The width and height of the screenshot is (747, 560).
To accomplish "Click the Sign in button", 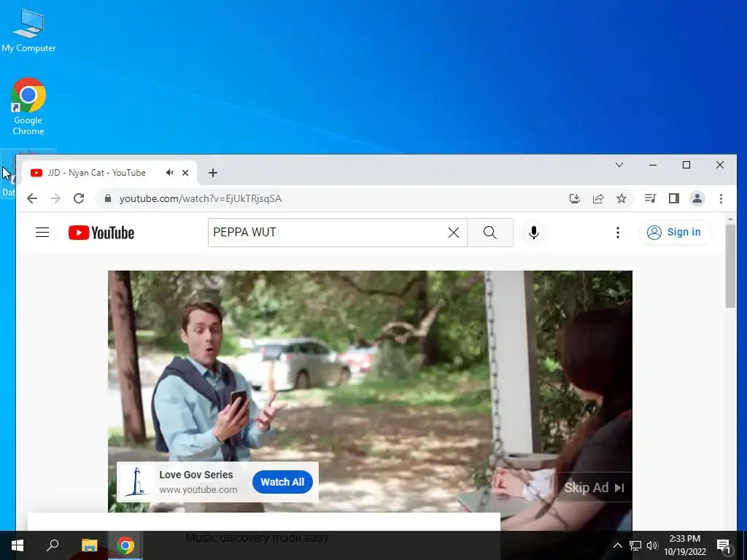I will pyautogui.click(x=675, y=233).
